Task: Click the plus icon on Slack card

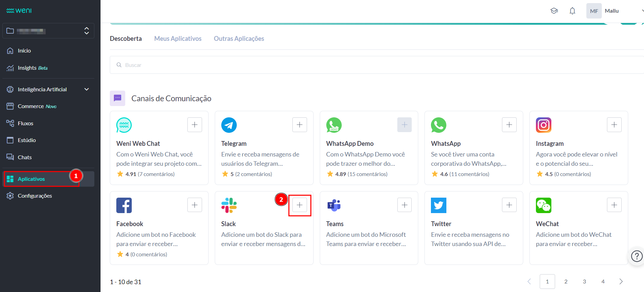Action: 300,205
